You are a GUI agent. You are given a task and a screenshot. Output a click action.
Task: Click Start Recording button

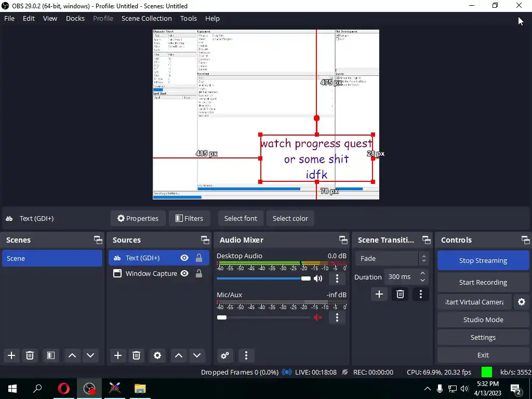point(483,282)
